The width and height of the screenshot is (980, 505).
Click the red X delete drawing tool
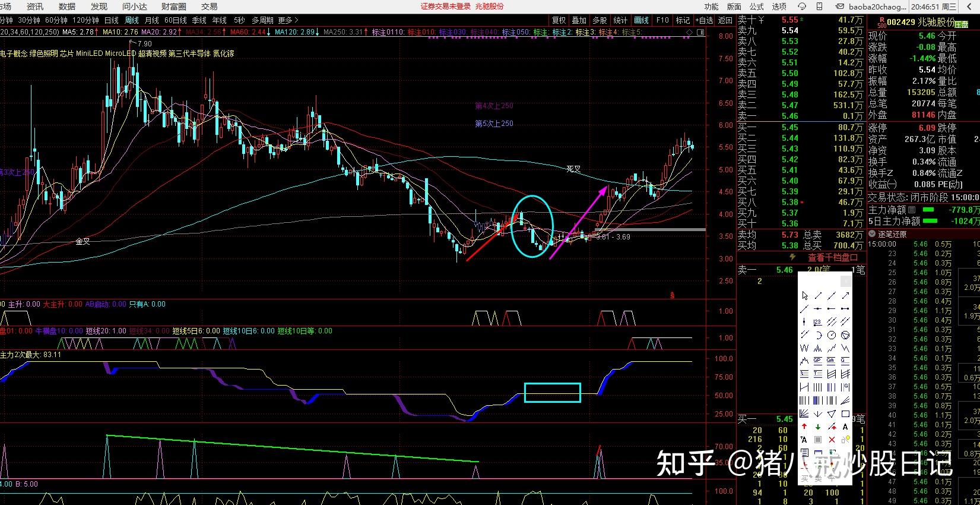coord(832,440)
